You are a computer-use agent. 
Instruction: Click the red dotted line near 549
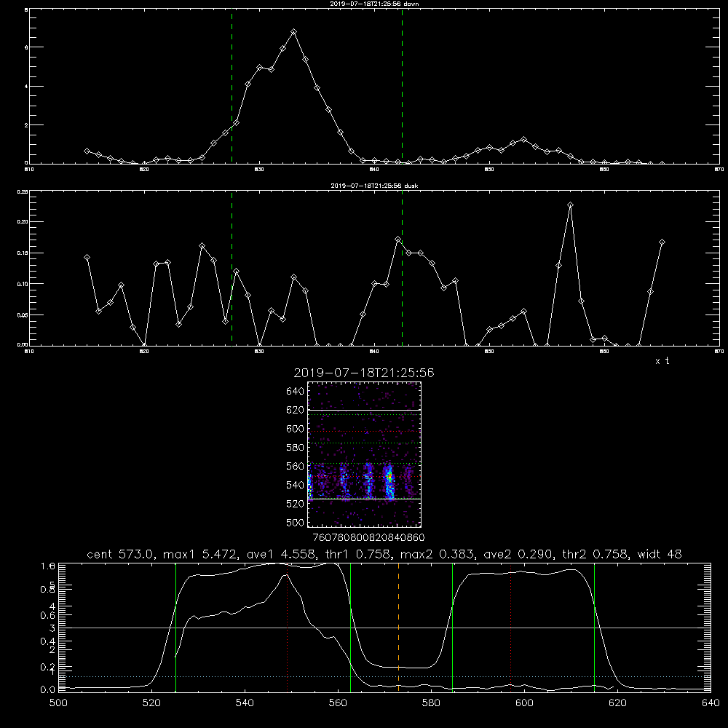[x=288, y=627]
